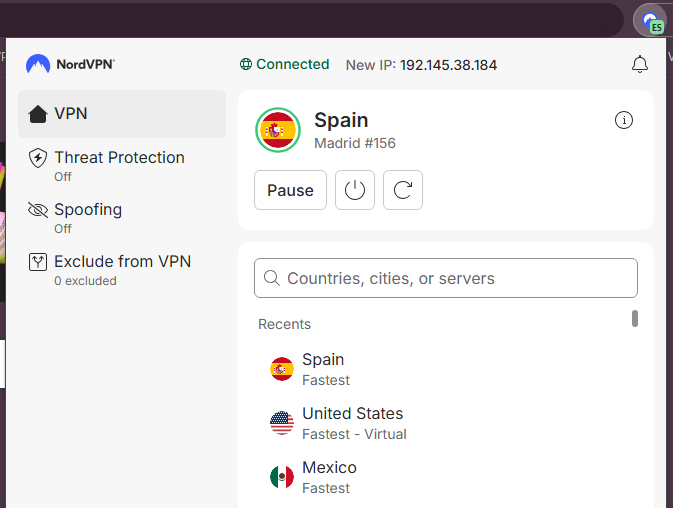Click the VPN home icon
This screenshot has width=673, height=508.
point(38,114)
